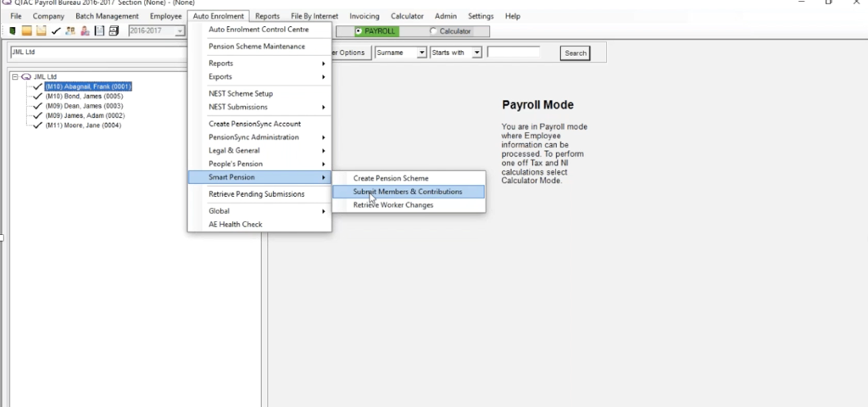Click the search text input field
Image resolution: width=868 pixels, height=407 pixels.
[x=513, y=53]
